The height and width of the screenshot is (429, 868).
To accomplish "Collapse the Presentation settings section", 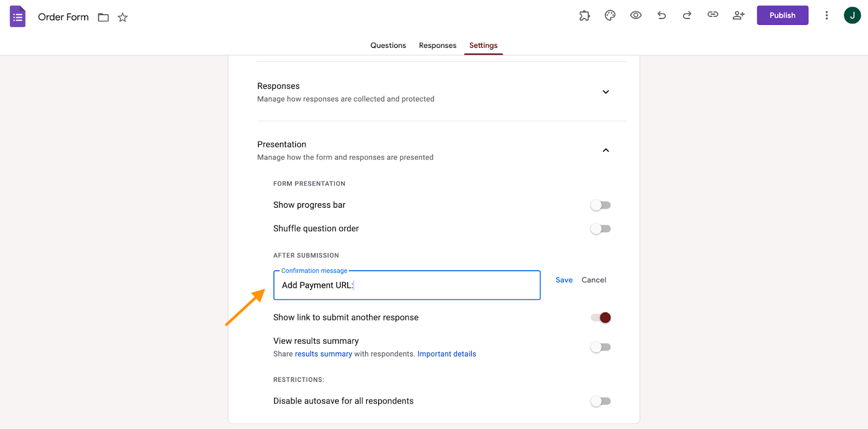I will (x=605, y=150).
